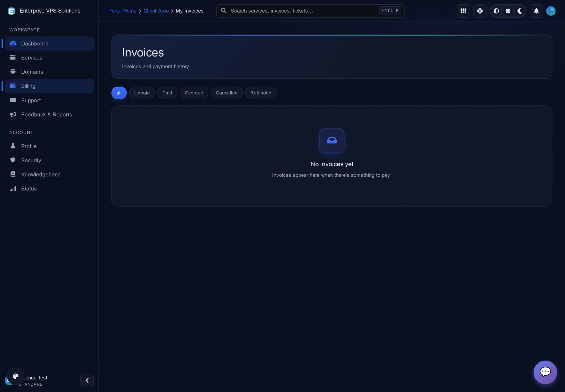This screenshot has height=392, width=565.
Task: Collapse the sidebar with chevron button
Action: coord(87,380)
